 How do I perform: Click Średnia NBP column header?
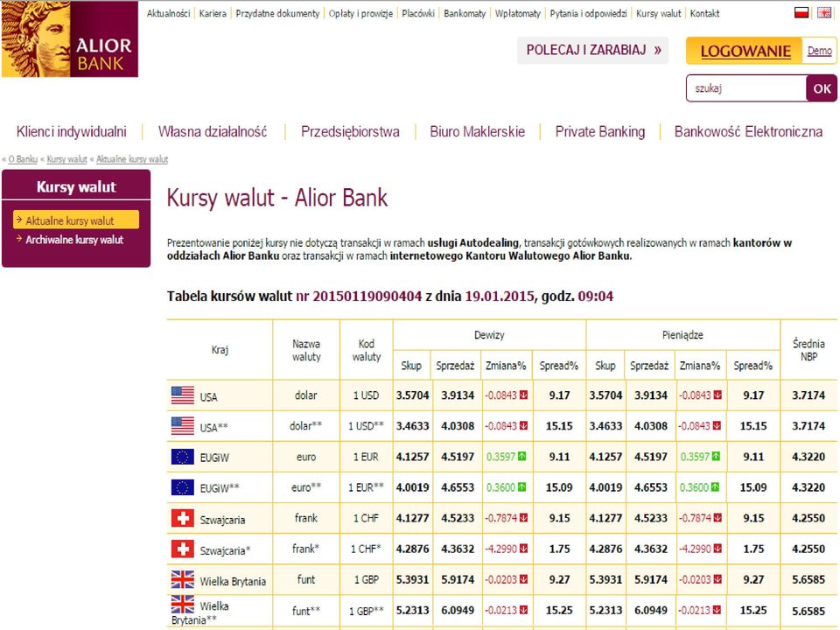808,350
